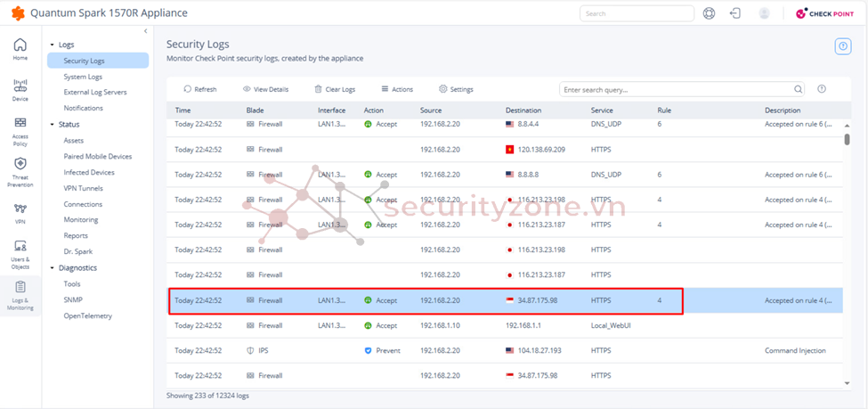Click the search magnifier icon in query box

coord(798,89)
